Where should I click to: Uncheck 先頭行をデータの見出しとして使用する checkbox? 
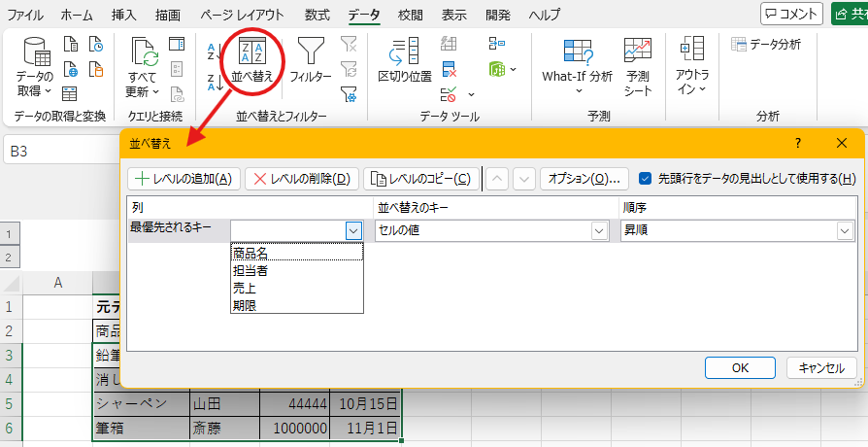(x=645, y=179)
